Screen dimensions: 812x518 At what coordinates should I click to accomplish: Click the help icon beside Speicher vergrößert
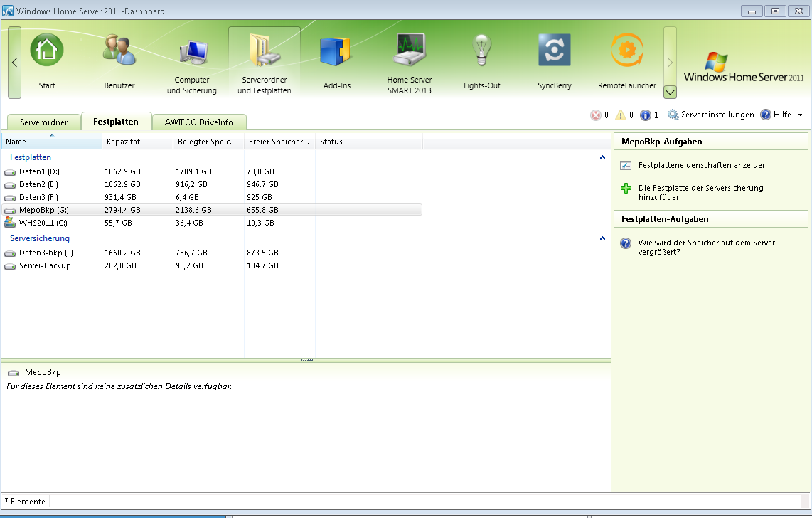coord(626,243)
